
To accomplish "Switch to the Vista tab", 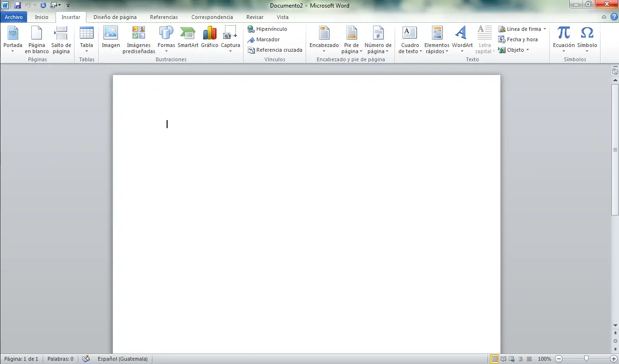I will (282, 17).
